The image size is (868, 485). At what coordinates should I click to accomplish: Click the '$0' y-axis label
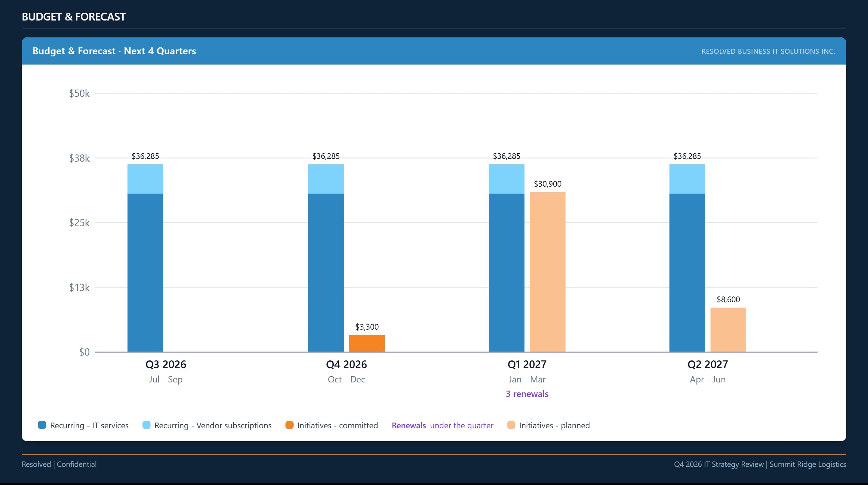coord(84,352)
